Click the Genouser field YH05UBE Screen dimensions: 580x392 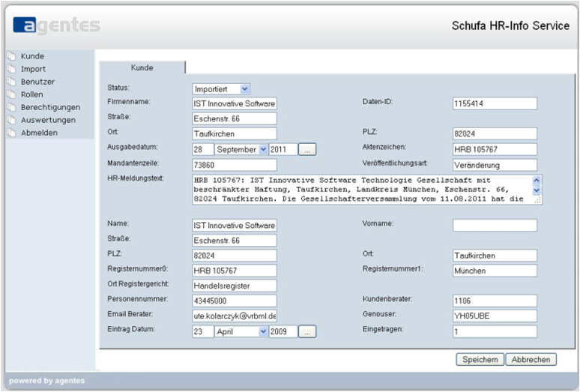495,316
